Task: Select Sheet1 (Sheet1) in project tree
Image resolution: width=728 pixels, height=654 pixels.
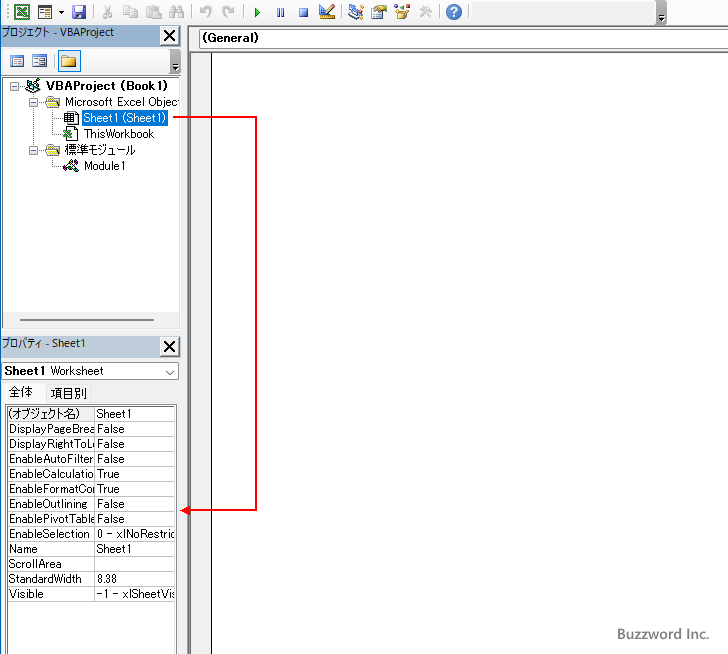Action: click(124, 118)
